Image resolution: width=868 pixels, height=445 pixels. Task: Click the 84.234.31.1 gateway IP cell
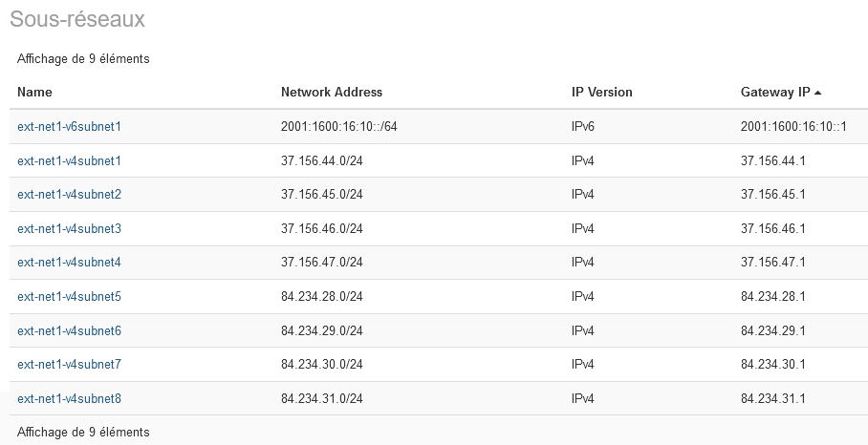tap(773, 398)
